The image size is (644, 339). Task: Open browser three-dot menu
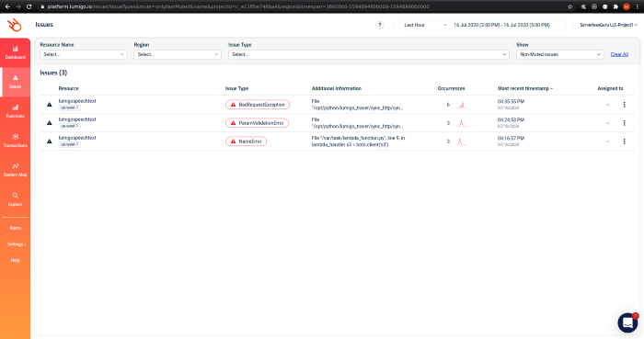[638, 6]
